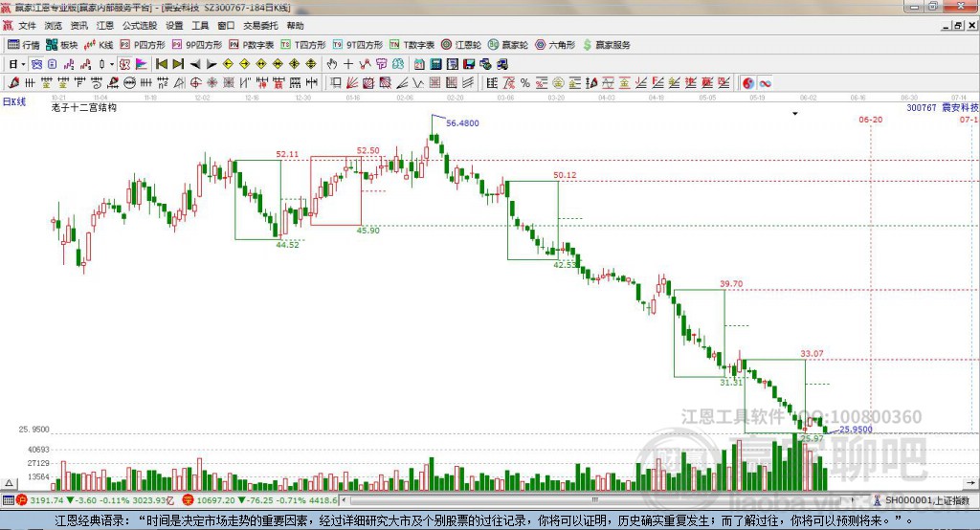
Task: Open the 赢家轮 tool
Action: coord(508,45)
